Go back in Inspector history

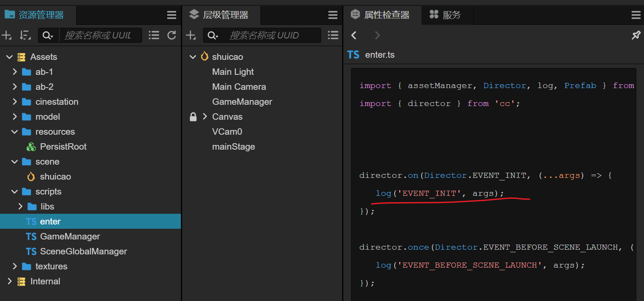354,35
